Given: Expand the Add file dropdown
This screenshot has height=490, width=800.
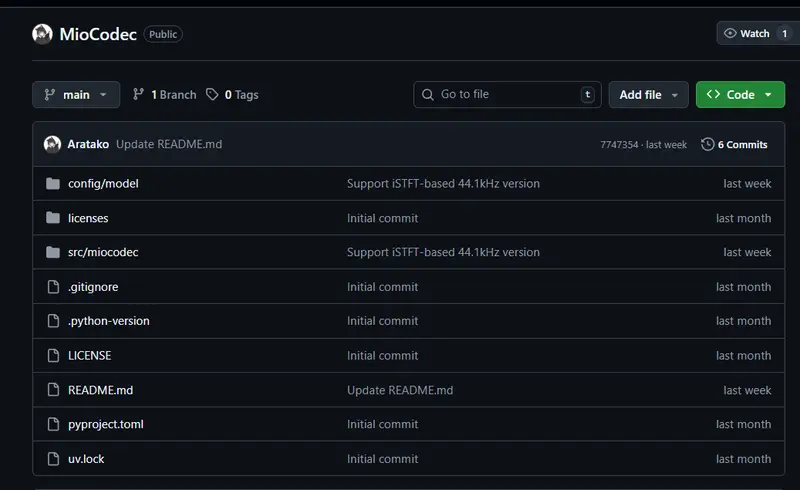Looking at the screenshot, I should tap(648, 95).
